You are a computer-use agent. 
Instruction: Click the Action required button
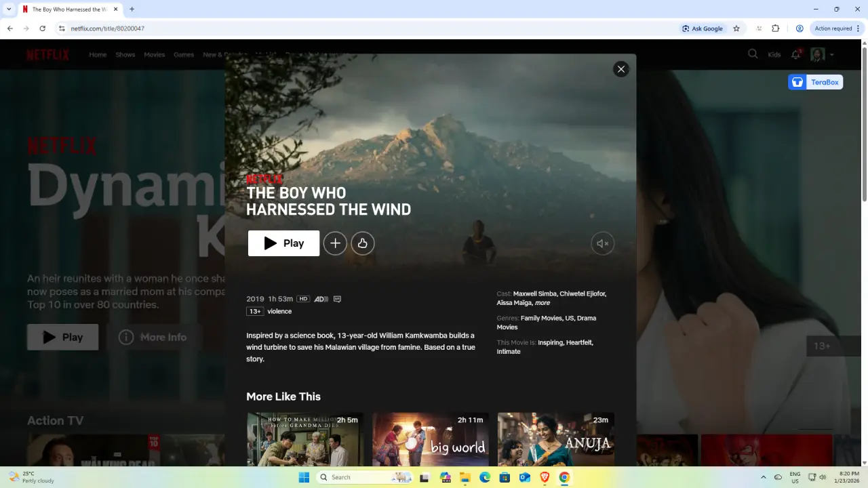click(837, 28)
